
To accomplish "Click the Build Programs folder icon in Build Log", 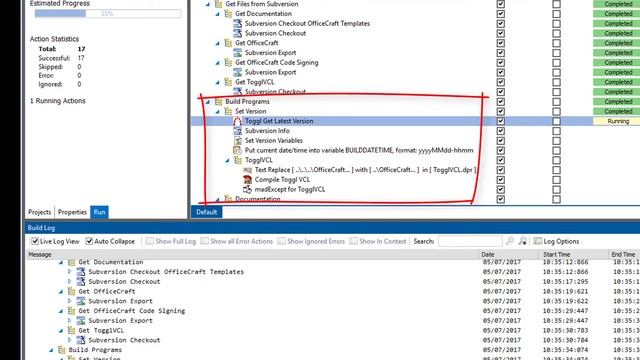I will pyautogui.click(x=62, y=350).
